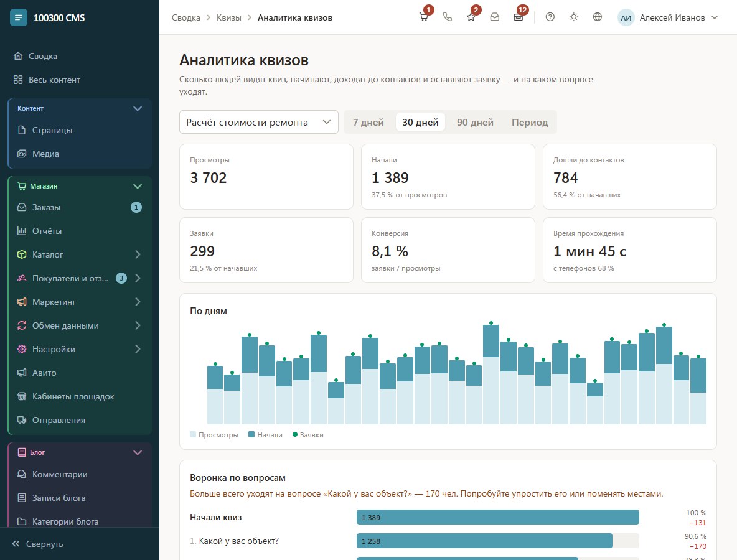The image size is (737, 560).
Task: Collapse the Магазин section chevron
Action: [x=137, y=186]
